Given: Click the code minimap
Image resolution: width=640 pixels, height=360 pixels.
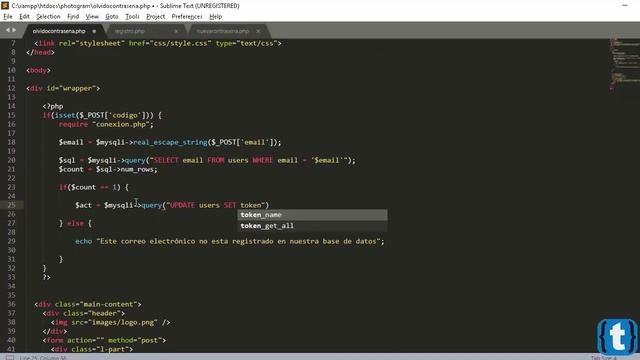Looking at the screenshot, I should (624, 63).
